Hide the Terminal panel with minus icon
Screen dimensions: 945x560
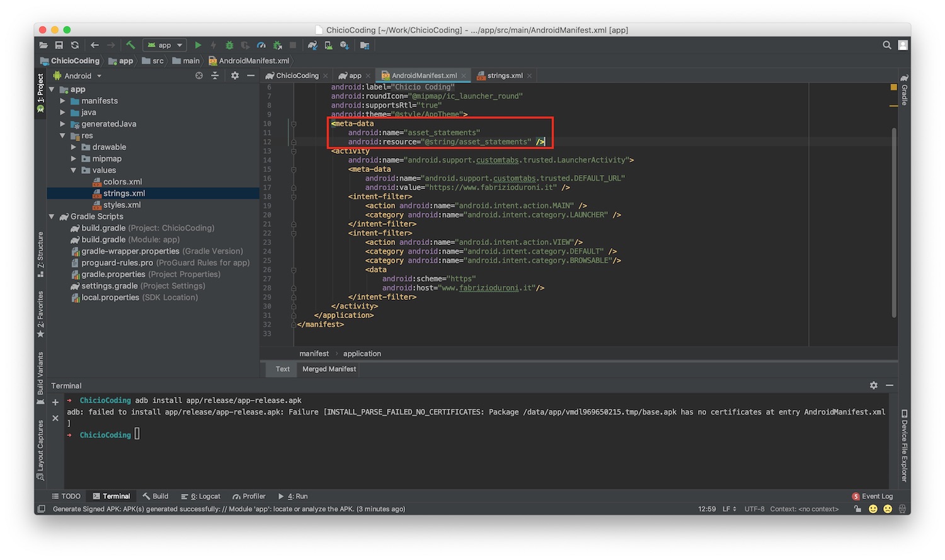pos(890,386)
